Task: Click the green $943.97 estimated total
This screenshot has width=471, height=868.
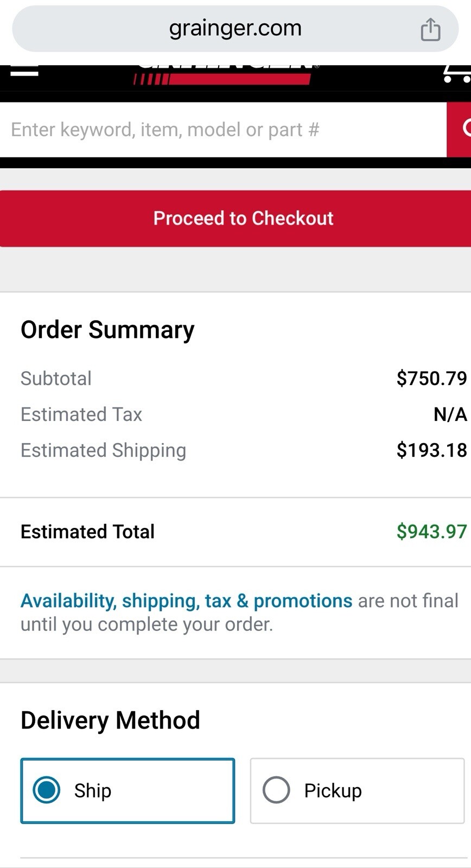Action: point(431,532)
